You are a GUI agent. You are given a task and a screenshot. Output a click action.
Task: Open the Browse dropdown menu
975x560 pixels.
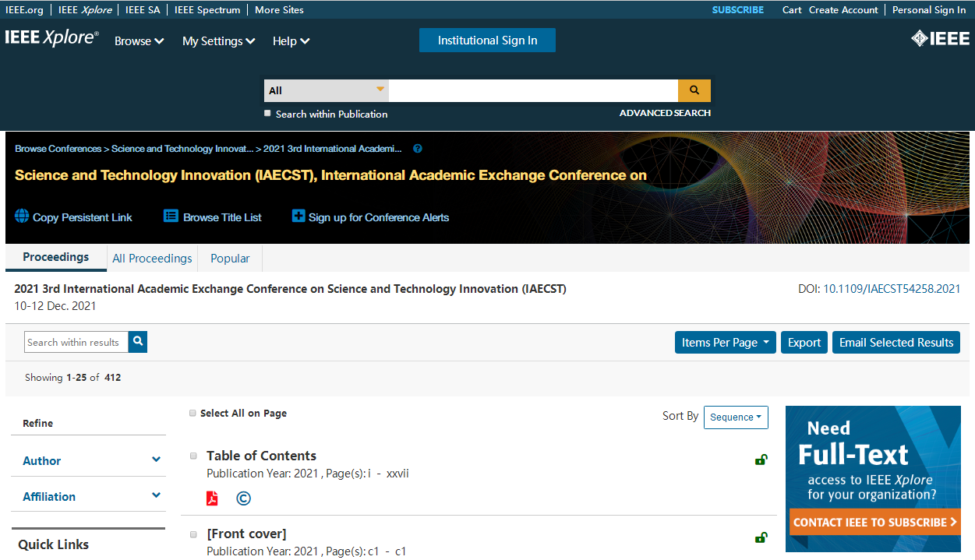point(139,41)
